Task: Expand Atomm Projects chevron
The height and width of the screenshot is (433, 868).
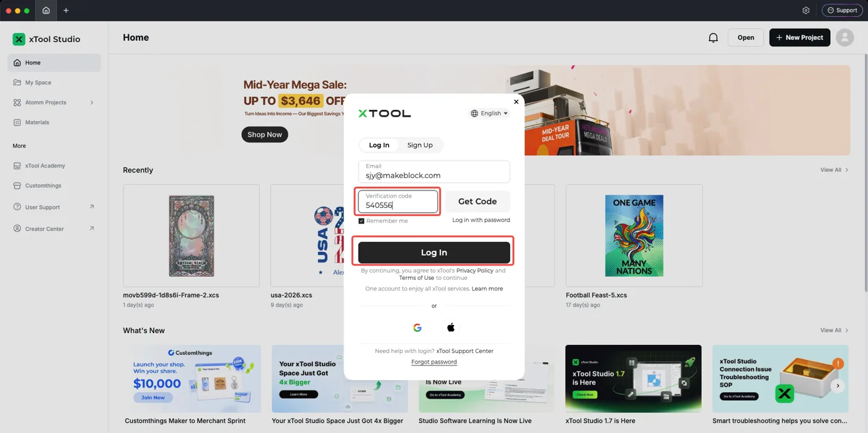Action: (x=92, y=102)
